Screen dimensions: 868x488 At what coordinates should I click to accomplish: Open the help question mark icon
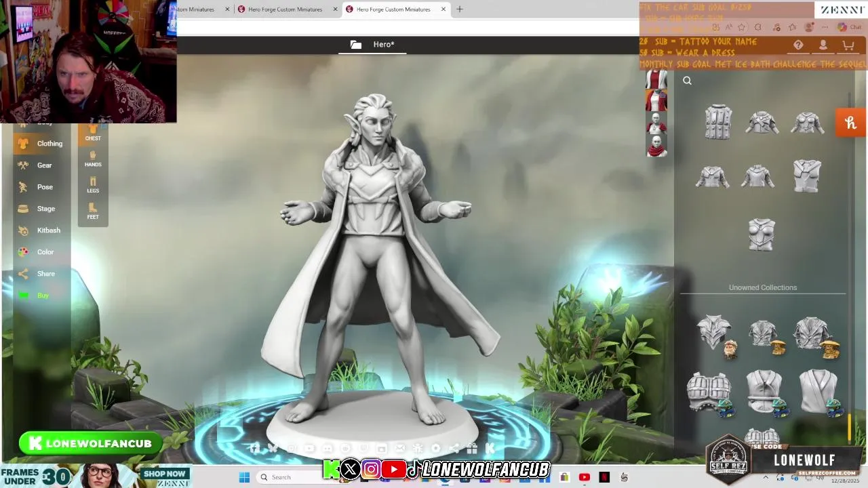(x=798, y=45)
